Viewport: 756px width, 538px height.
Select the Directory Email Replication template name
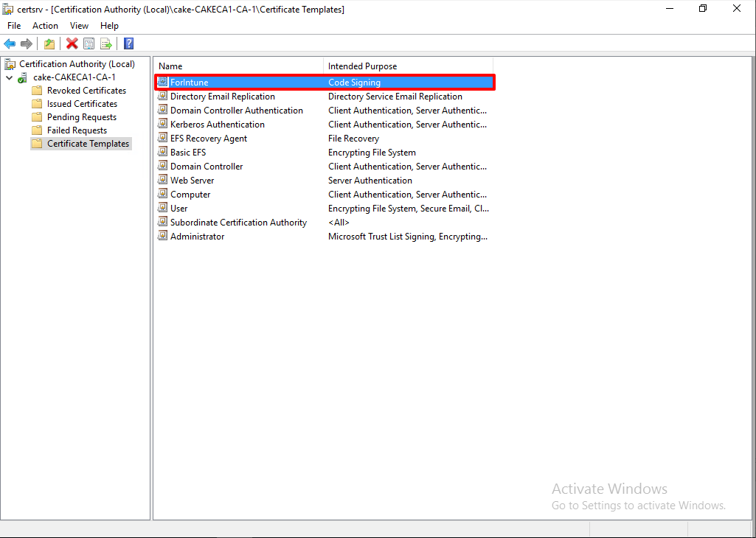coord(223,97)
